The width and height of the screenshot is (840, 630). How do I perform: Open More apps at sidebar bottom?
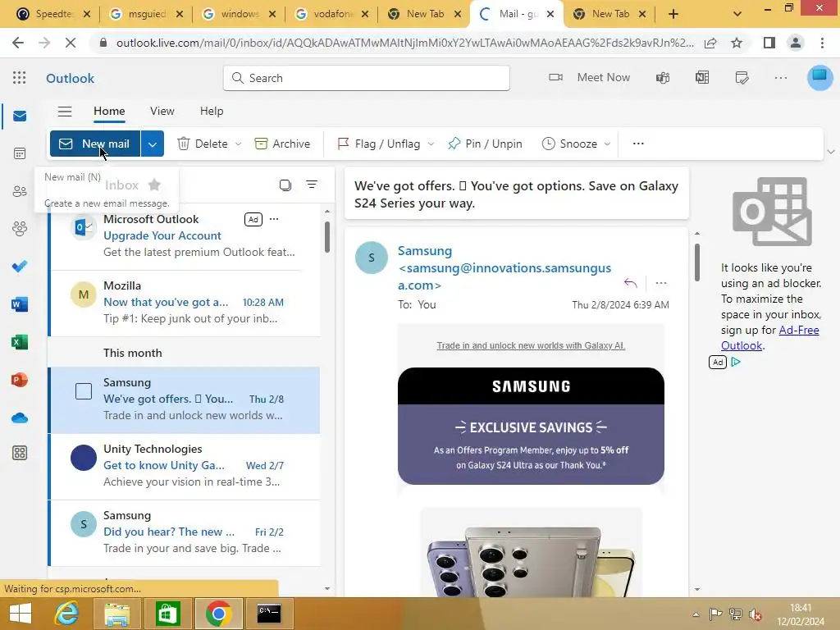(20, 453)
